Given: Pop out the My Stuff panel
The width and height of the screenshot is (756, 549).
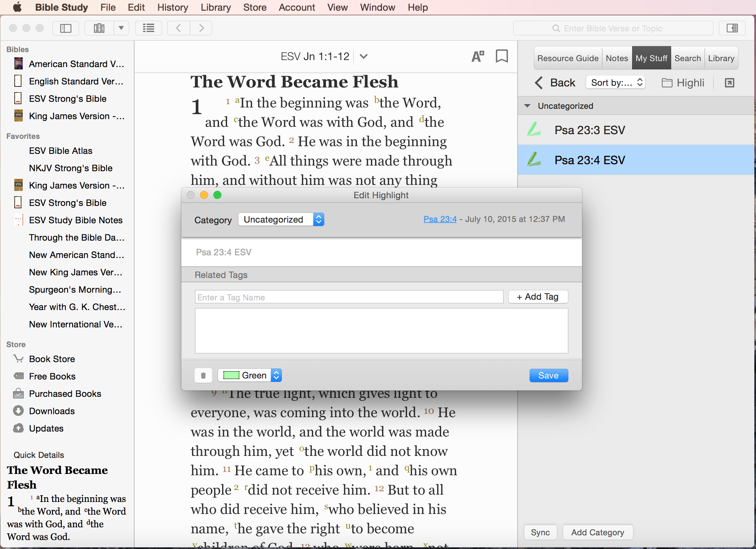Looking at the screenshot, I should (730, 83).
